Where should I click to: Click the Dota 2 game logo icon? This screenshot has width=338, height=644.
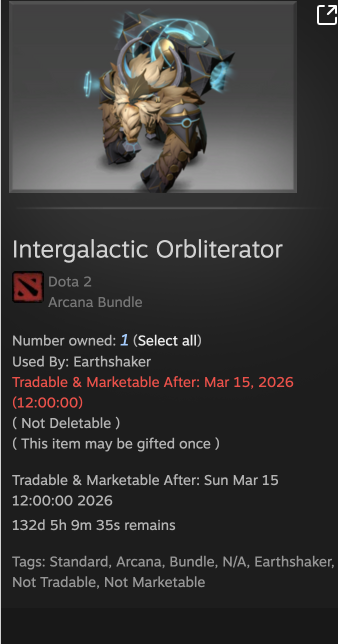tap(28, 287)
